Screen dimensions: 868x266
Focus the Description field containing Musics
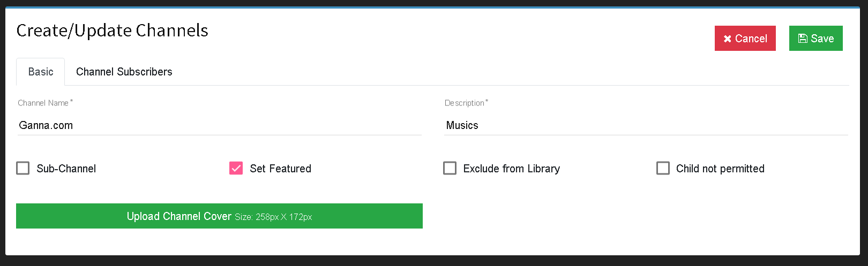(646, 125)
